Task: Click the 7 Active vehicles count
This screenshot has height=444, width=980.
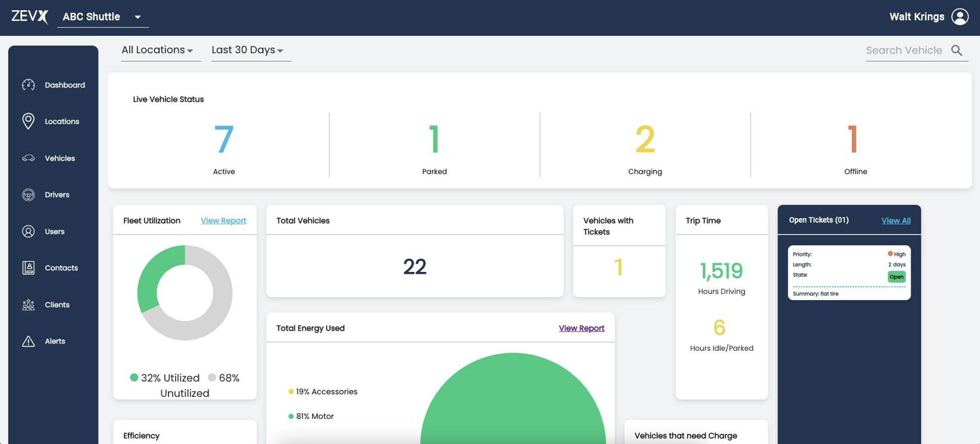Action: pyautogui.click(x=223, y=139)
